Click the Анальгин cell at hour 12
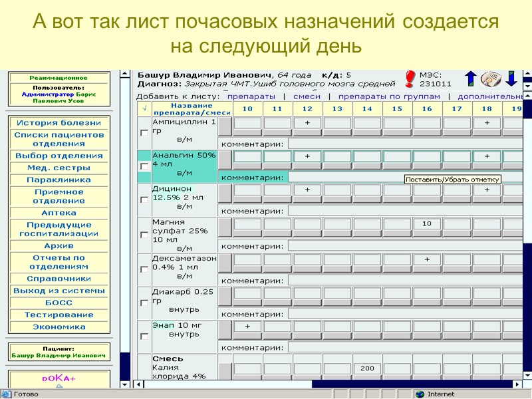 (x=307, y=156)
